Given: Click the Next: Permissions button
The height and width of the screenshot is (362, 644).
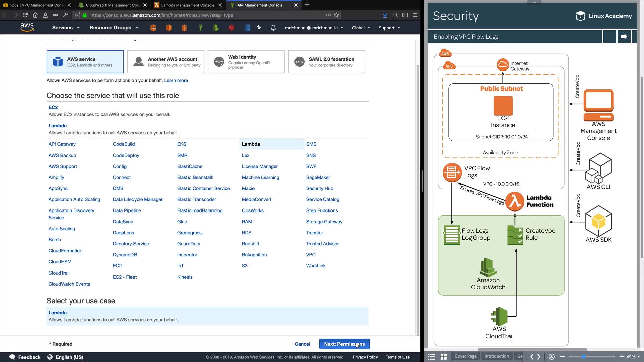Looking at the screenshot, I should point(344,344).
